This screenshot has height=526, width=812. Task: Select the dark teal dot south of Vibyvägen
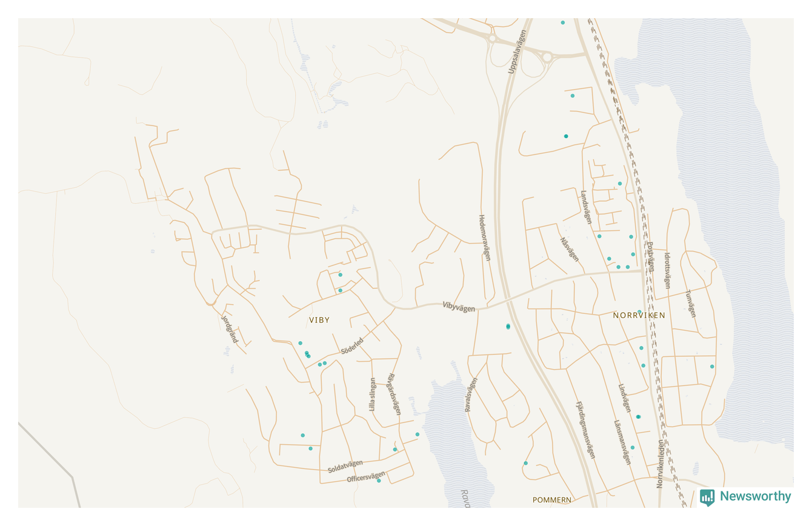coord(508,327)
